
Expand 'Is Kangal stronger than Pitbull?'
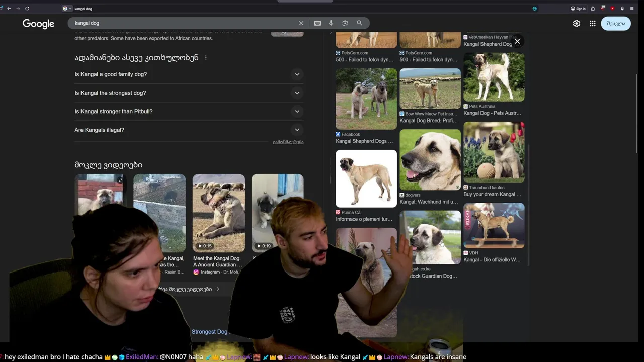[x=189, y=112]
